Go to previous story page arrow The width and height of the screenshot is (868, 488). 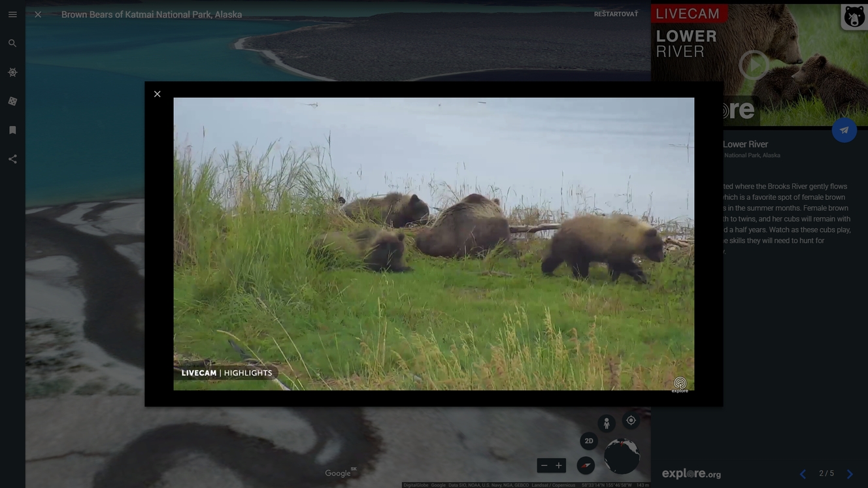click(803, 474)
